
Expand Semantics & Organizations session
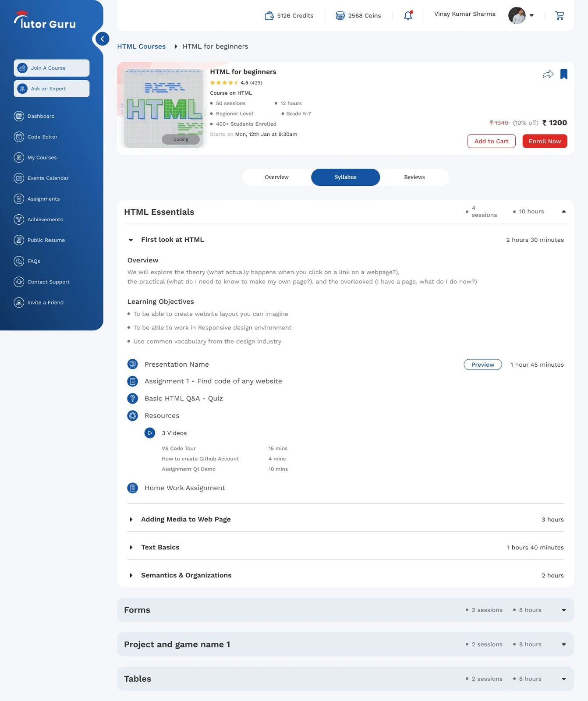pyautogui.click(x=131, y=575)
